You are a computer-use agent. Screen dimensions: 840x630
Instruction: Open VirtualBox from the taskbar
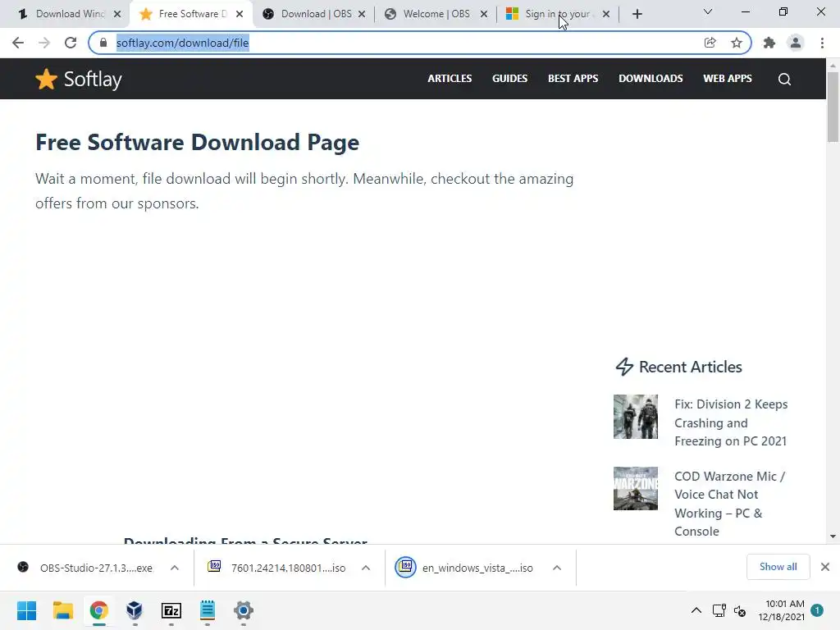pyautogui.click(x=135, y=610)
